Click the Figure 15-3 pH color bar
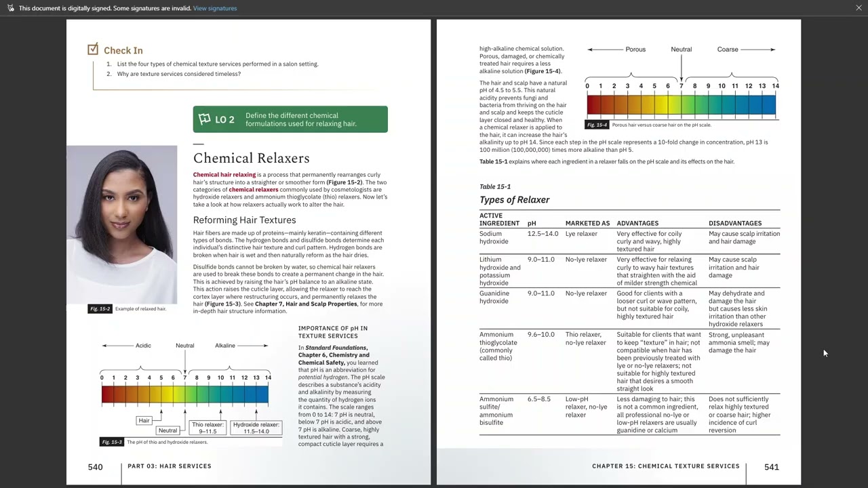Image resolution: width=868 pixels, height=488 pixels. 185,394
